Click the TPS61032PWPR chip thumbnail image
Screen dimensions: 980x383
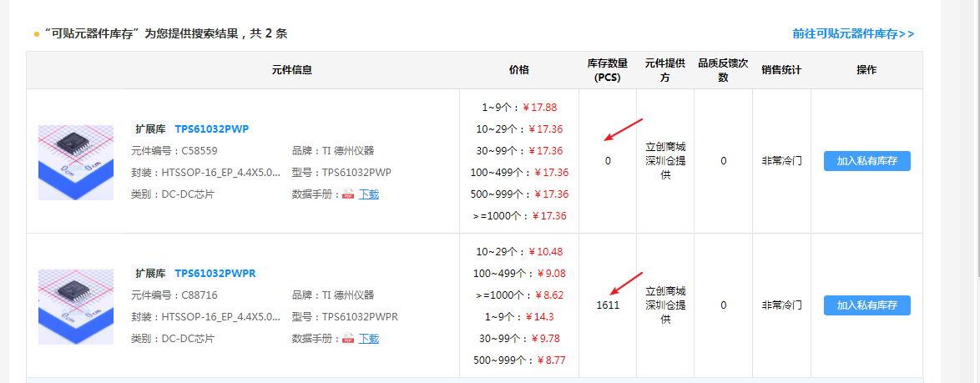coord(76,306)
